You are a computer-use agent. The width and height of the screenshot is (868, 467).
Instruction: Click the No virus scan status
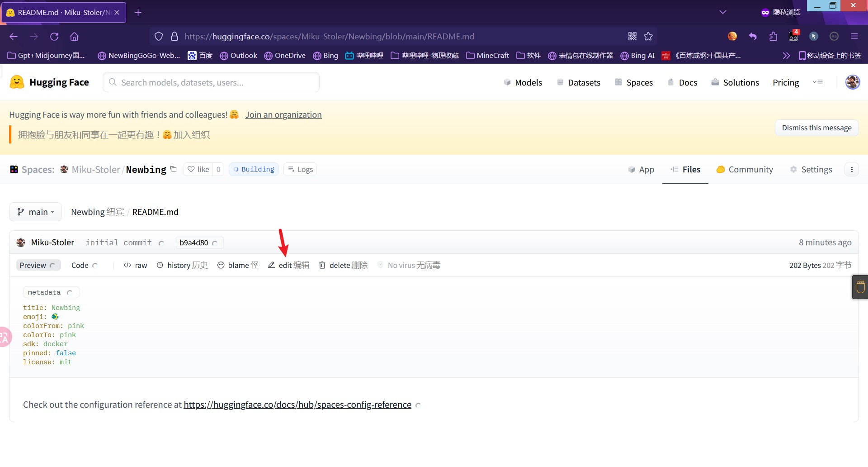click(x=409, y=265)
